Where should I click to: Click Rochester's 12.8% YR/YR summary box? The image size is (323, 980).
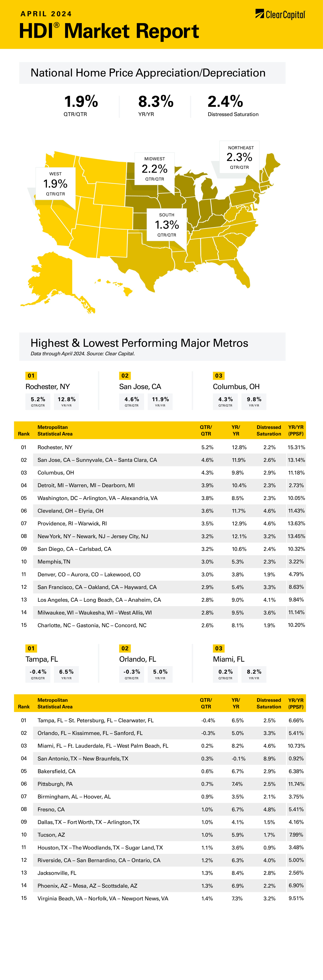coord(66,401)
